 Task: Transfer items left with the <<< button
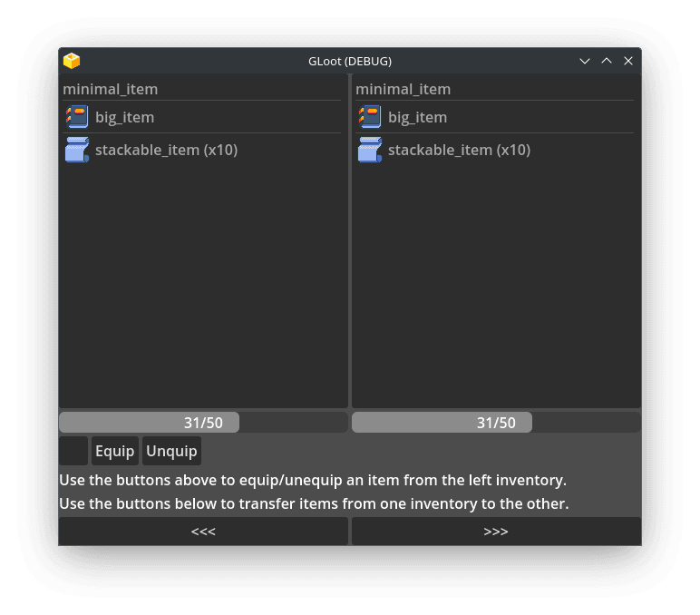click(203, 532)
